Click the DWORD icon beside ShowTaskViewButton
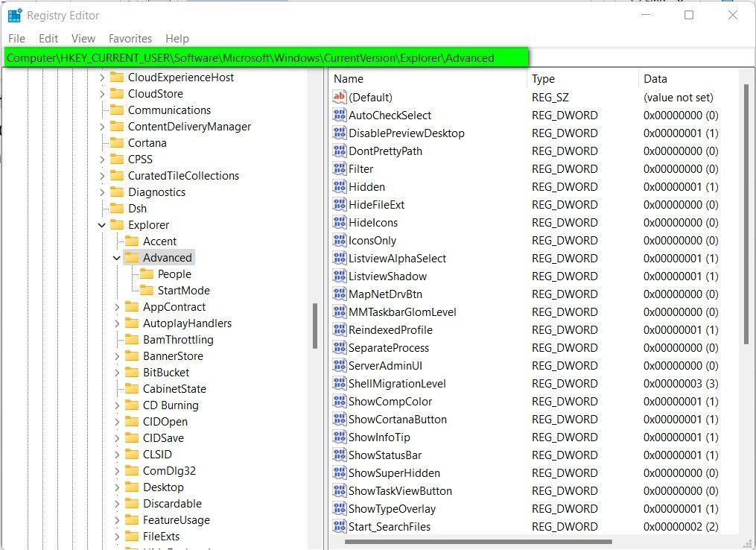 340,490
